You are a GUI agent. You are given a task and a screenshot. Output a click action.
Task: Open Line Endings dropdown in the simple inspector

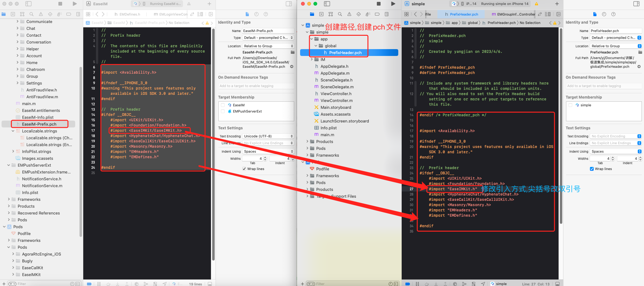(x=616, y=143)
